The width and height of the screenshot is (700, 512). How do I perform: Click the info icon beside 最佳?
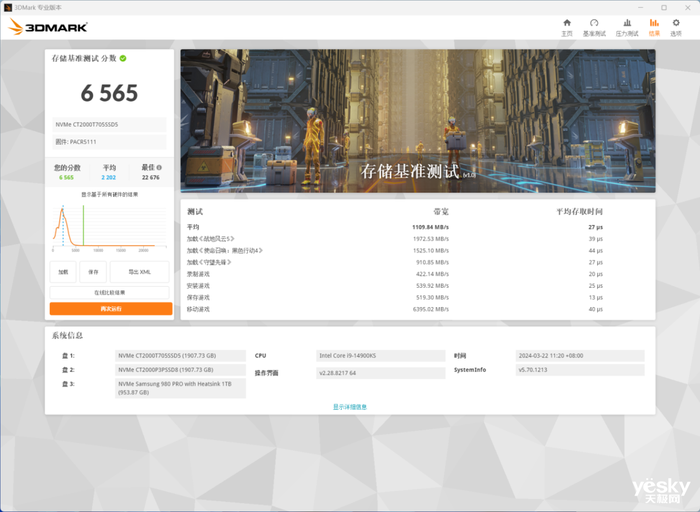(x=159, y=167)
